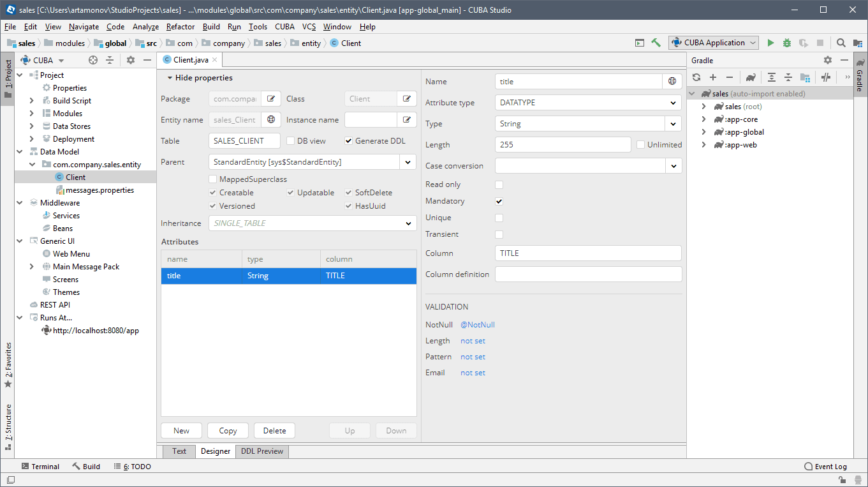The image size is (868, 487).
Task: Switch to the DDL Preview tab
Action: 262,451
